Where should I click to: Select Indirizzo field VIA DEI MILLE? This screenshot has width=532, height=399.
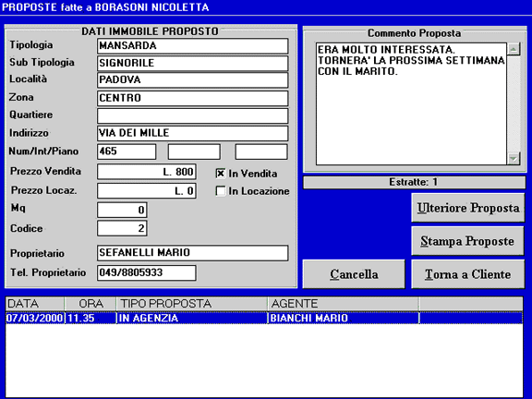(193, 133)
